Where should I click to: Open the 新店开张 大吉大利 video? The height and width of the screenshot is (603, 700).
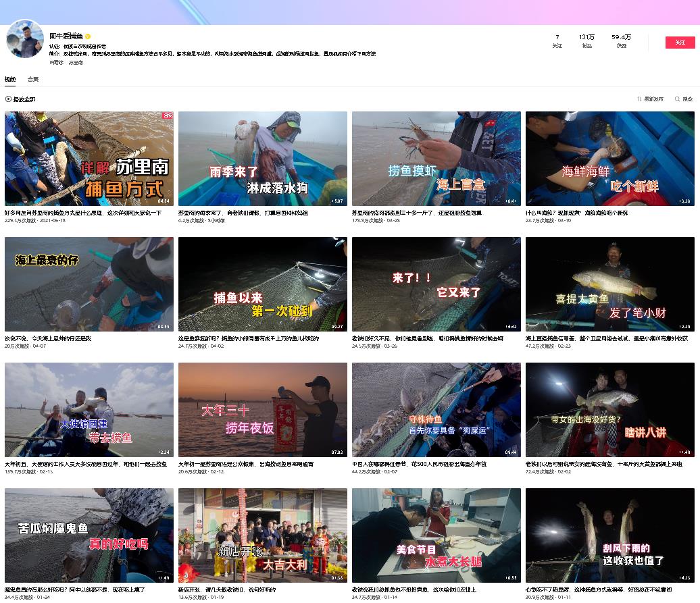[262, 535]
